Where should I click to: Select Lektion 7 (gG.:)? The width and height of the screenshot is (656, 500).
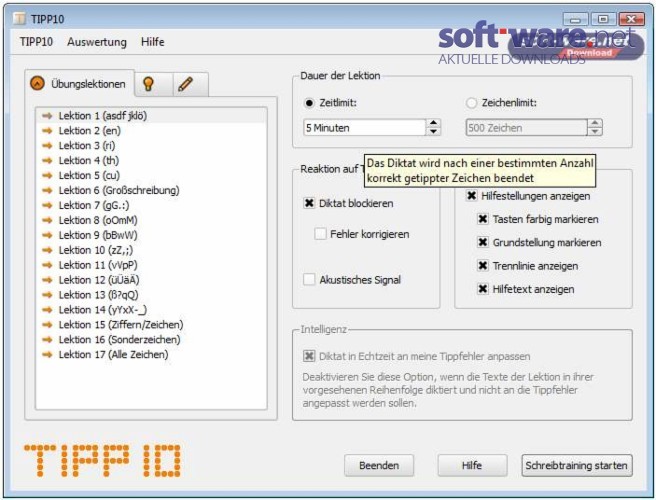(151, 205)
